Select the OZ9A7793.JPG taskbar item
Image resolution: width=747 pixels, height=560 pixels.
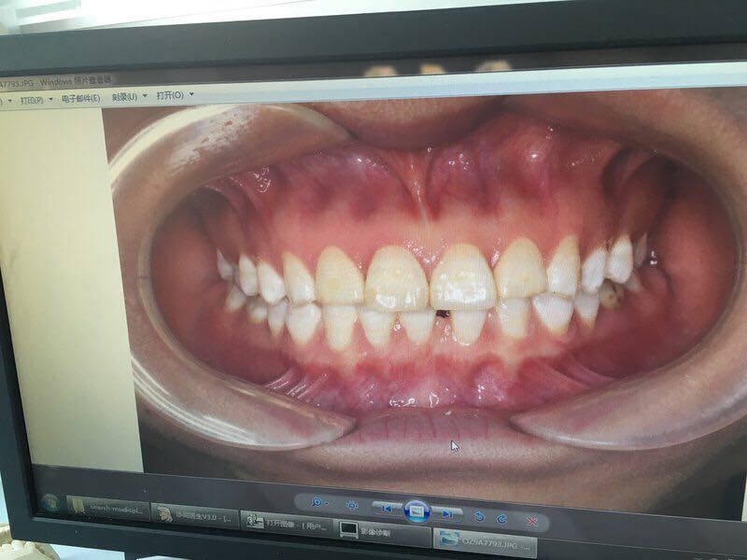coord(485,542)
